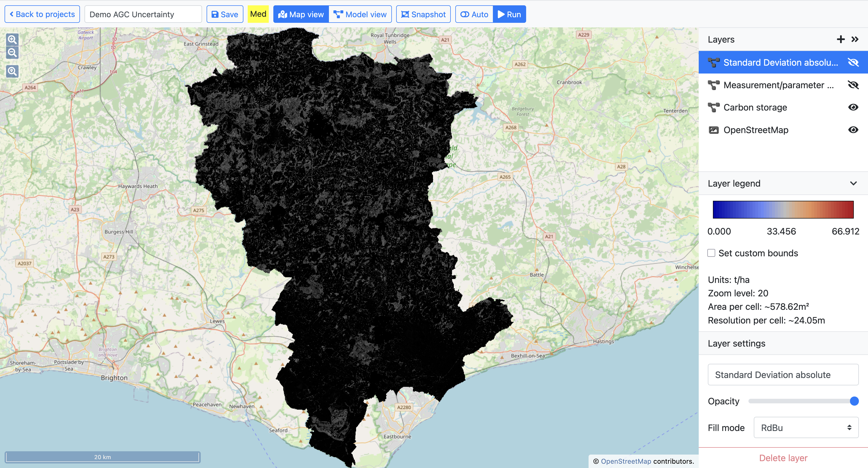
Task: Click the zoom-to-extent magnifier icon
Action: point(12,71)
